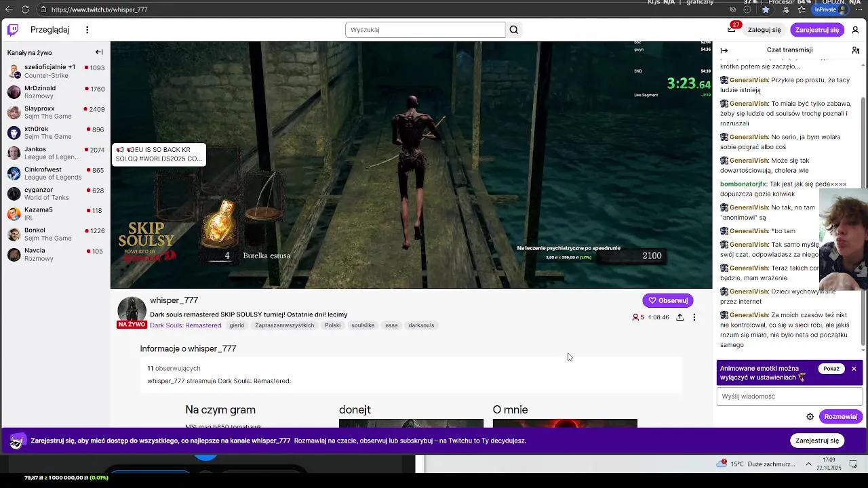Open weather widget 15°C in taskbar
Viewport: 868px width, 488px height.
(x=756, y=464)
